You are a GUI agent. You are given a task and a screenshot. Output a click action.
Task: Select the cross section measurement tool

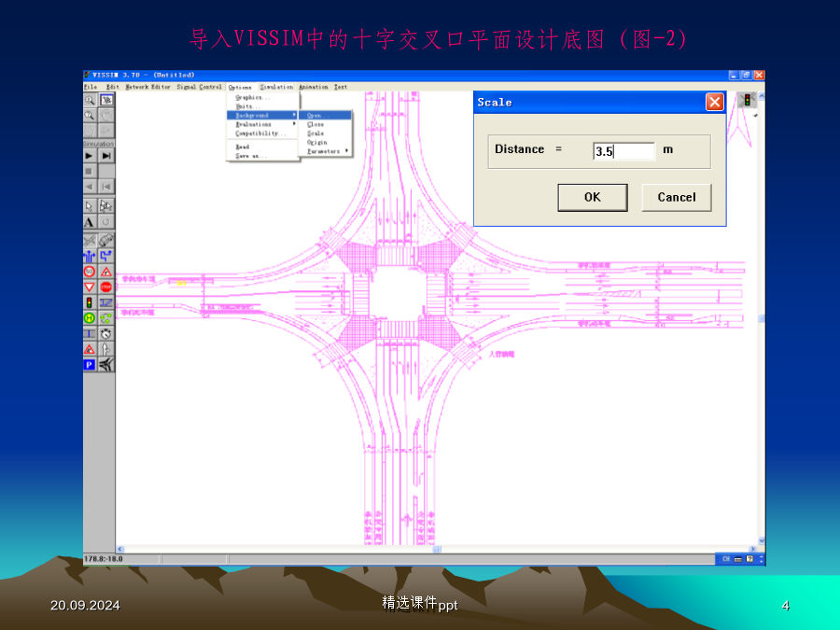click(x=90, y=334)
